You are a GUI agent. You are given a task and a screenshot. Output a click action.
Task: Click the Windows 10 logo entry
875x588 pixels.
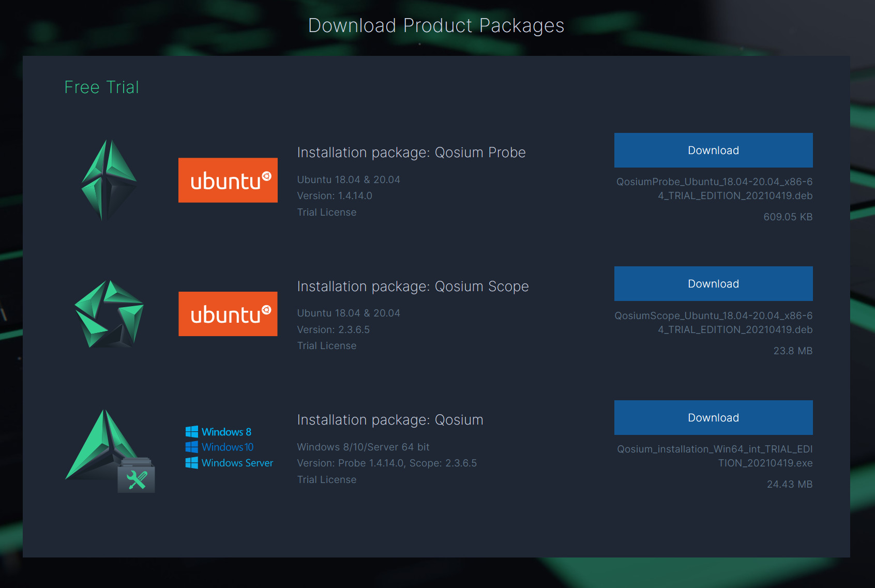coord(219,447)
